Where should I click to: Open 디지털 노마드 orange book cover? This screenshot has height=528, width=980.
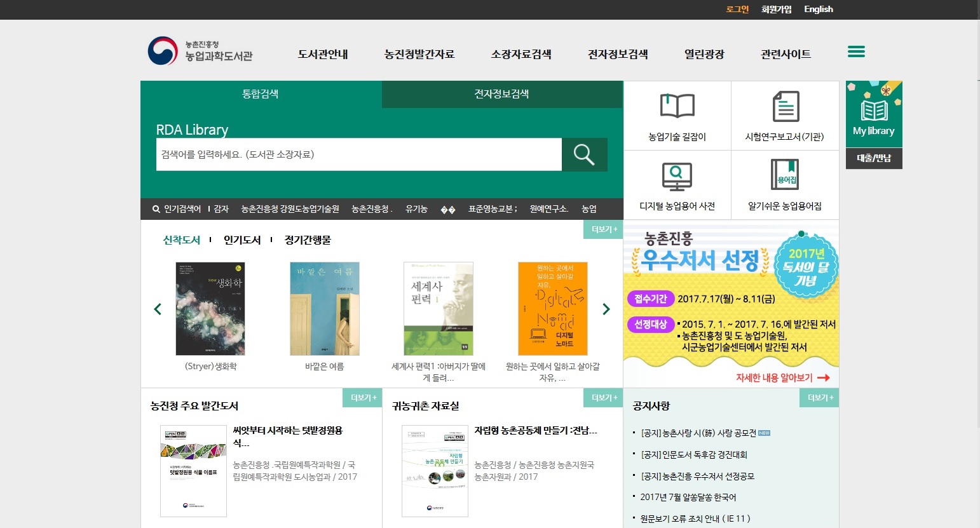pos(553,309)
